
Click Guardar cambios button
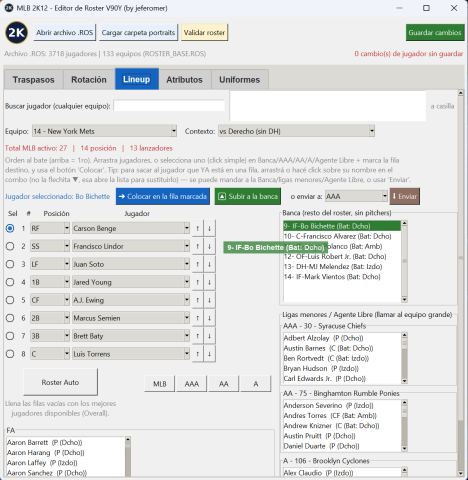[x=435, y=33]
